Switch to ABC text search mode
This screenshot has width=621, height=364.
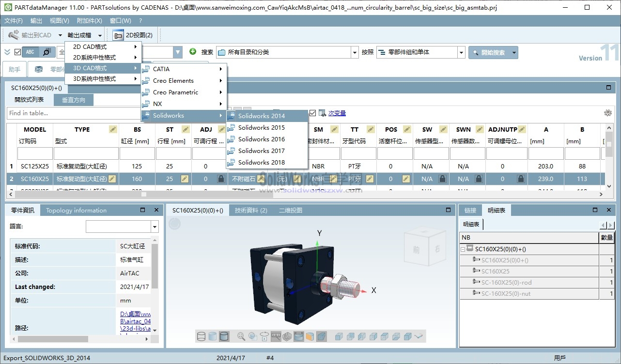pos(31,52)
